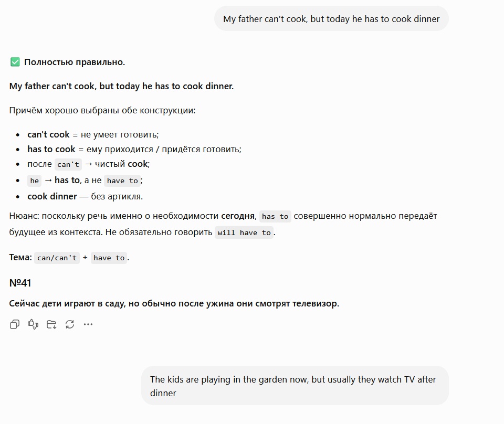Click the "can't" inline code chip
Image resolution: width=504 pixels, height=424 pixels.
[68, 164]
